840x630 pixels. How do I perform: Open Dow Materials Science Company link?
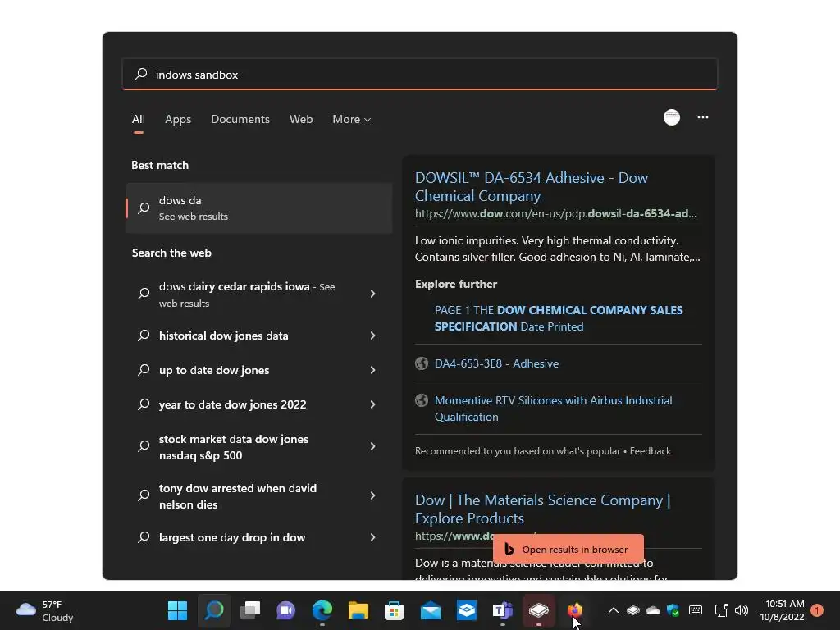coord(543,509)
